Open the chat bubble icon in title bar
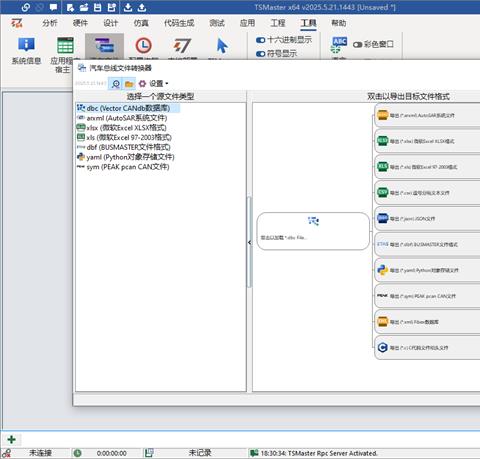 [53, 7]
